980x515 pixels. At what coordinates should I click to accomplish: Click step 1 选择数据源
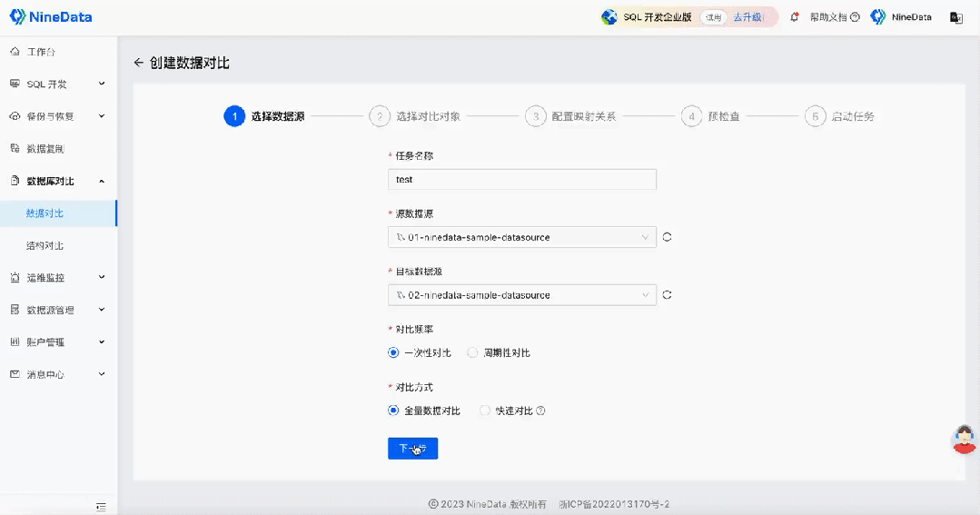(x=264, y=116)
